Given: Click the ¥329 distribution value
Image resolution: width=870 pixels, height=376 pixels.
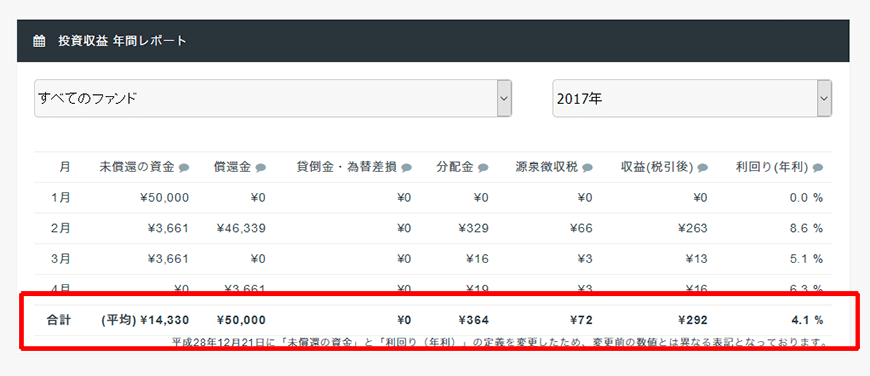Looking at the screenshot, I should click(x=474, y=228).
